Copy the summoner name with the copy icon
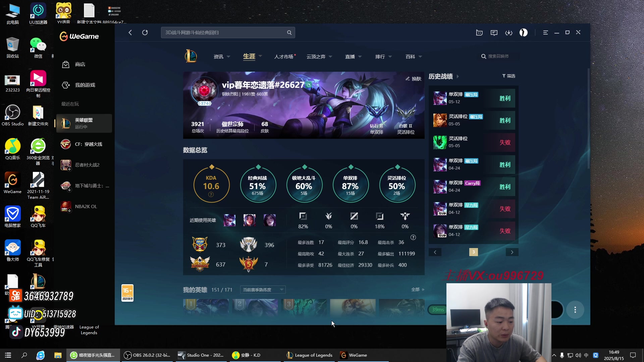 point(308,85)
